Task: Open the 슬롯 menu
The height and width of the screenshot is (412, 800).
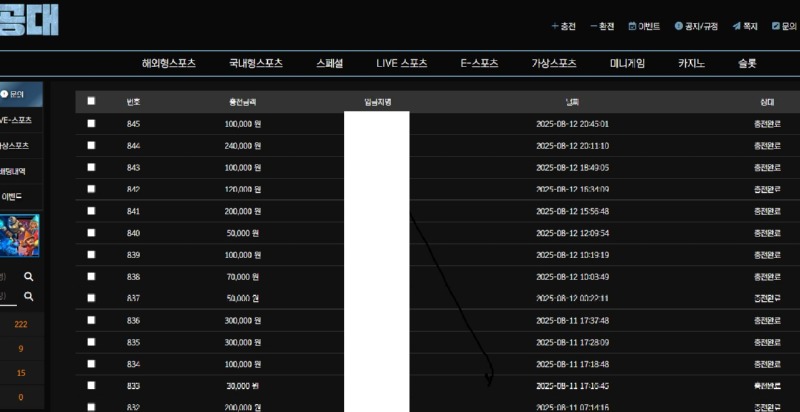Action: click(x=747, y=64)
